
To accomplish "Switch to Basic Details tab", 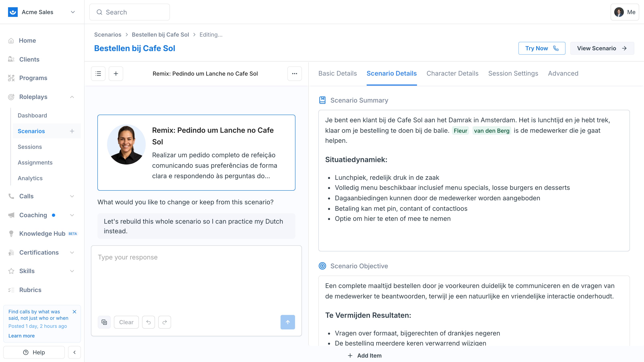I will (337, 73).
